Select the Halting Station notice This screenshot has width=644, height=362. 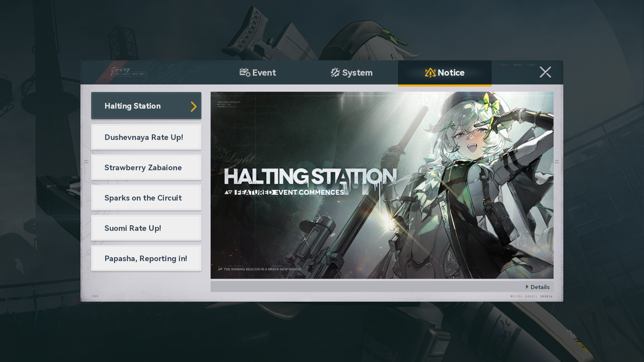[x=146, y=106]
